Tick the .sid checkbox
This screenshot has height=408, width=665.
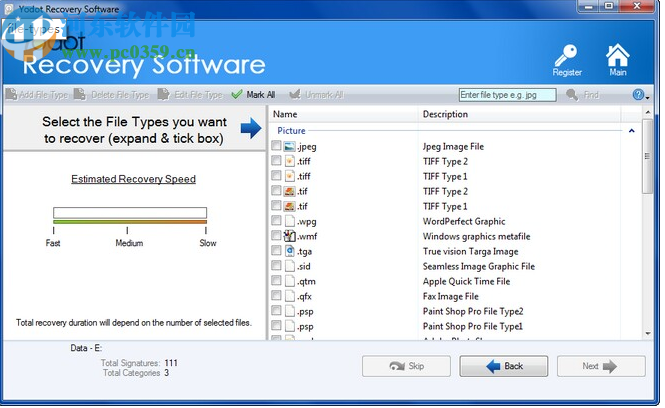coord(276,265)
